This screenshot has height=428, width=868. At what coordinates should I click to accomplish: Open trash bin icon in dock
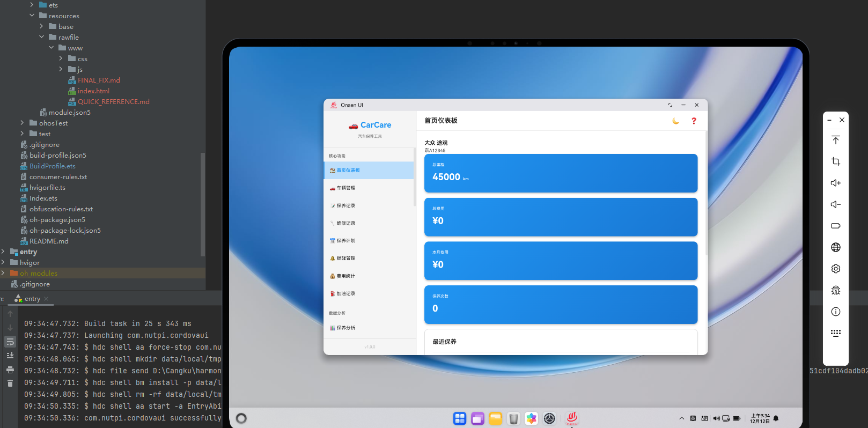(x=513, y=419)
